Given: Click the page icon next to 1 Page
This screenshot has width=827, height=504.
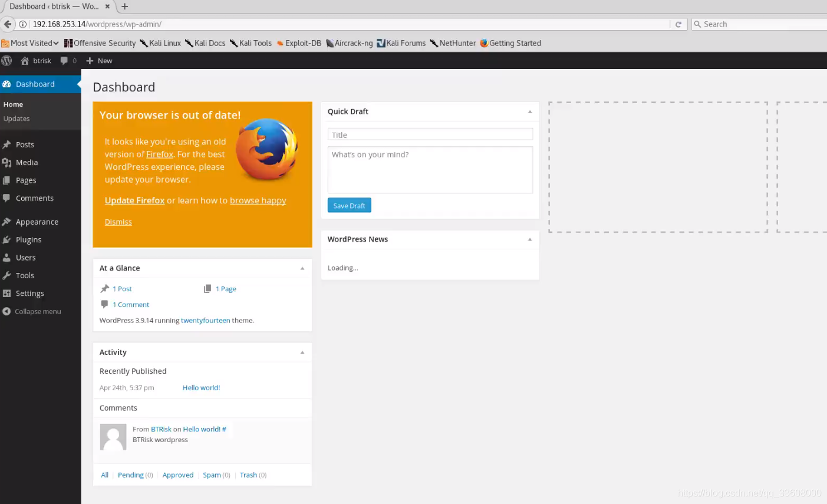Looking at the screenshot, I should [x=207, y=289].
